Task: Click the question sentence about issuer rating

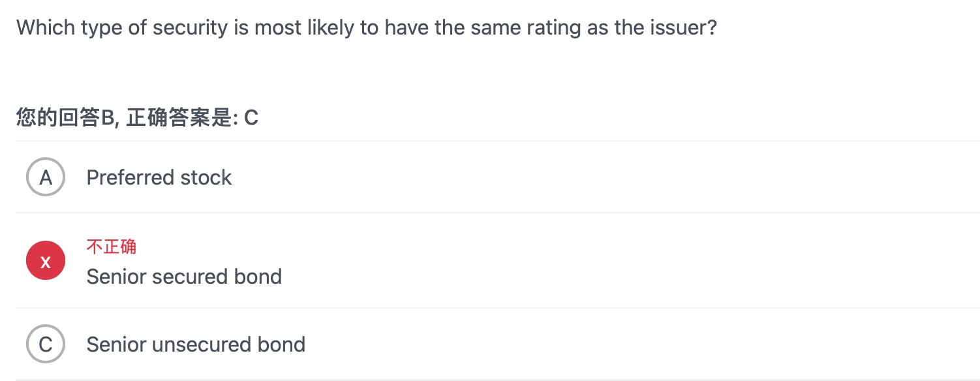Action: pos(367,28)
